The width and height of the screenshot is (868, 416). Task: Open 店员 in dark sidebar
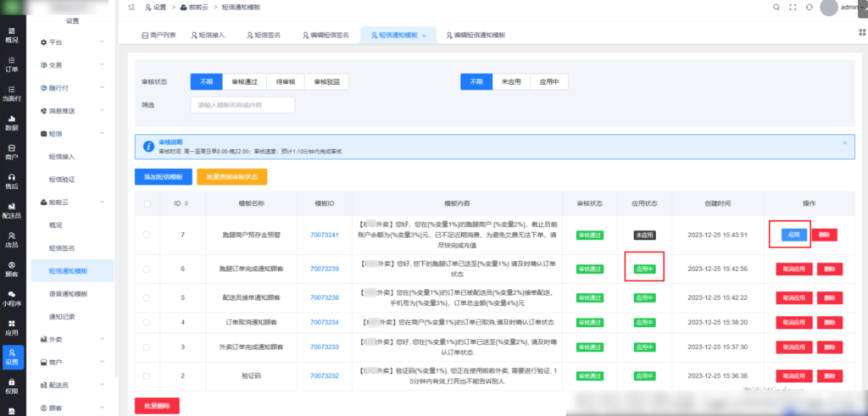pyautogui.click(x=12, y=240)
